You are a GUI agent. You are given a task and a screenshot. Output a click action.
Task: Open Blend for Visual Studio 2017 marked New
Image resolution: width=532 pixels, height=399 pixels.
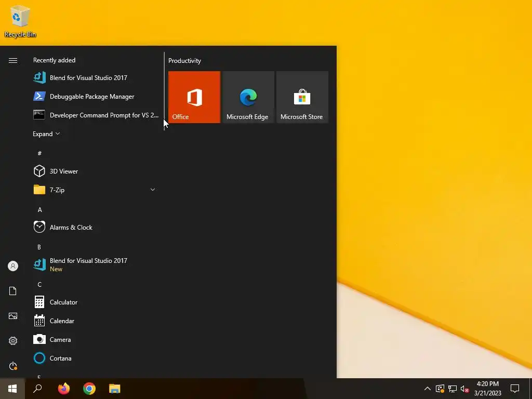[96, 264]
